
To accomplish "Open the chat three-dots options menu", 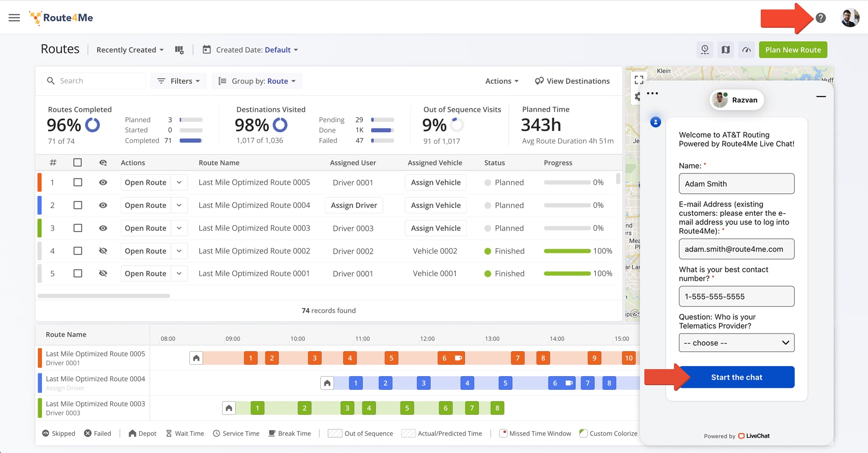I will tap(652, 93).
